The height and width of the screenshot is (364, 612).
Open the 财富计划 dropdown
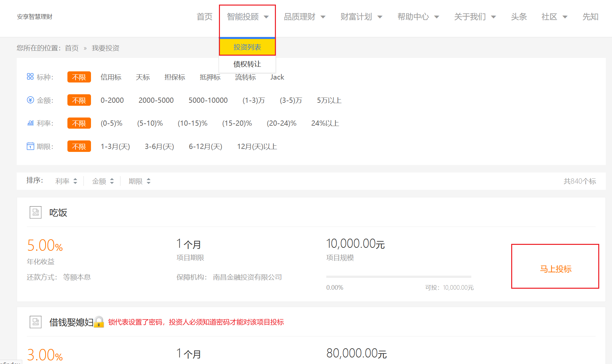click(361, 17)
